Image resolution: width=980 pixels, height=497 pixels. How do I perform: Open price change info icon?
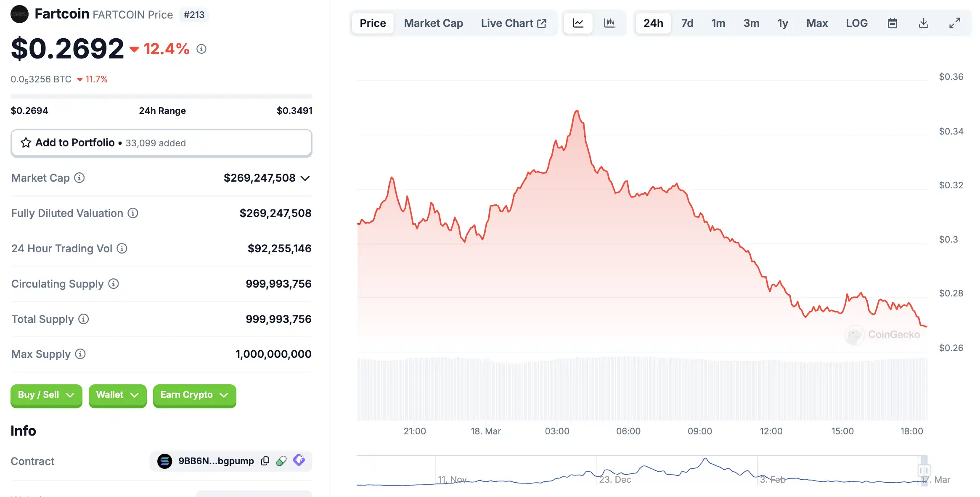[201, 49]
